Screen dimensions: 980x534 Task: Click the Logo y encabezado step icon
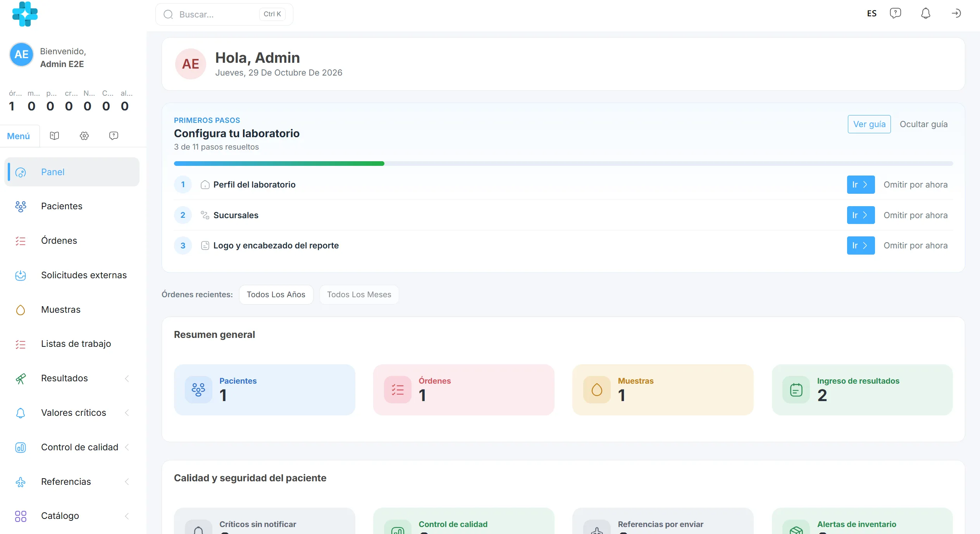click(x=205, y=245)
